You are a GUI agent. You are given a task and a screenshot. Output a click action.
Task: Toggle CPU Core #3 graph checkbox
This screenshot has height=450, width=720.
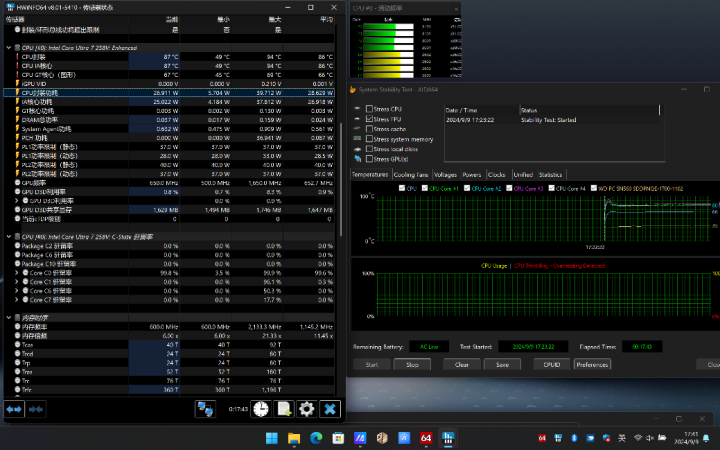coord(509,188)
